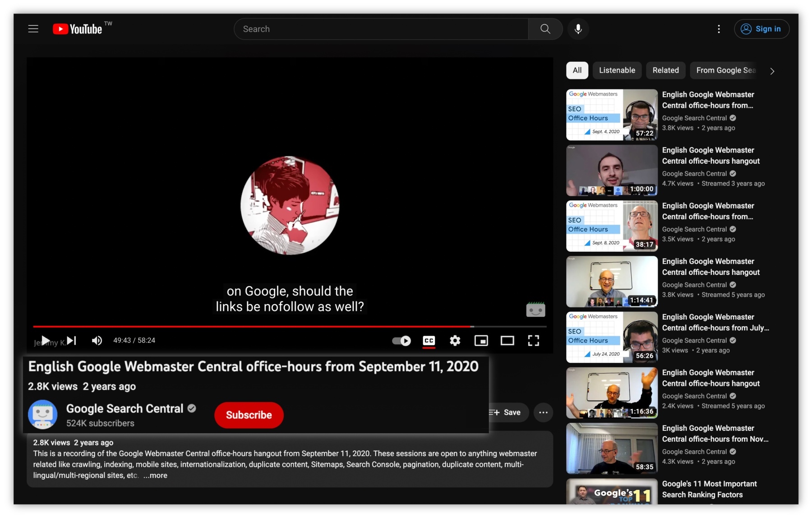The height and width of the screenshot is (518, 812).
Task: Click the red Subscribe button
Action: point(249,415)
